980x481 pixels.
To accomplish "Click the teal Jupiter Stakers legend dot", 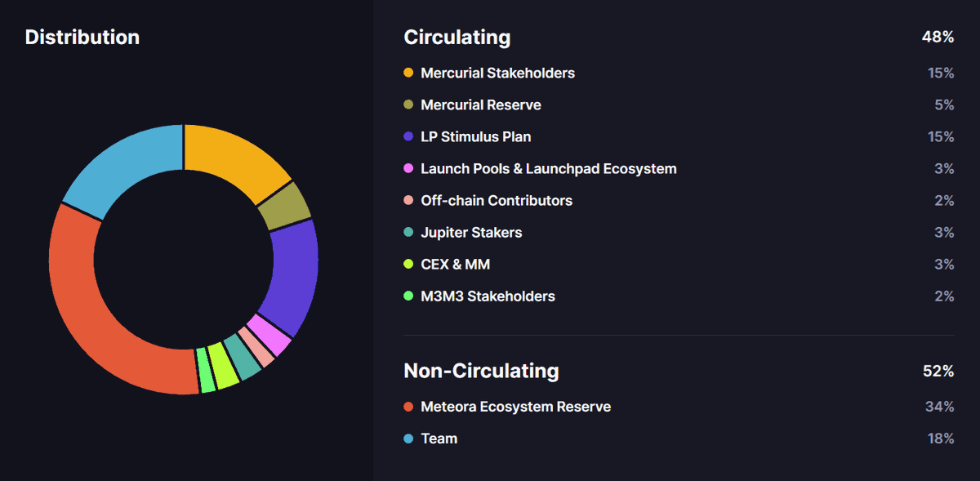I will coord(408,233).
